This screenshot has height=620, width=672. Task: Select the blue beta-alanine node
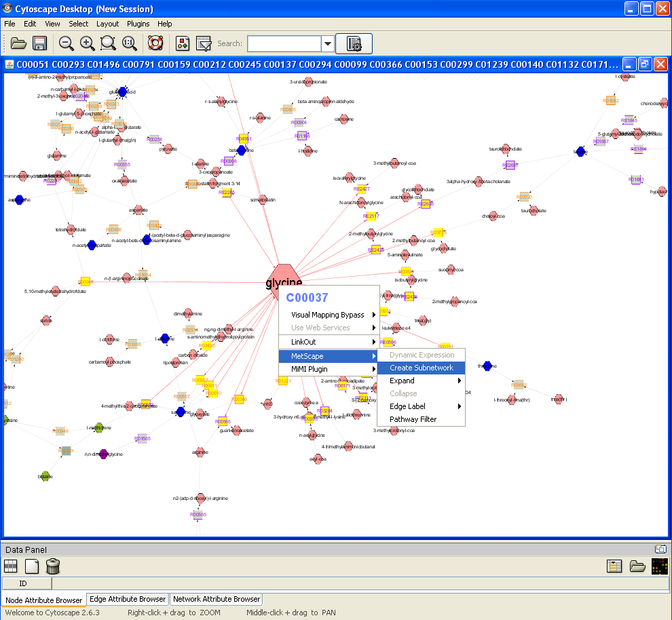click(x=241, y=150)
